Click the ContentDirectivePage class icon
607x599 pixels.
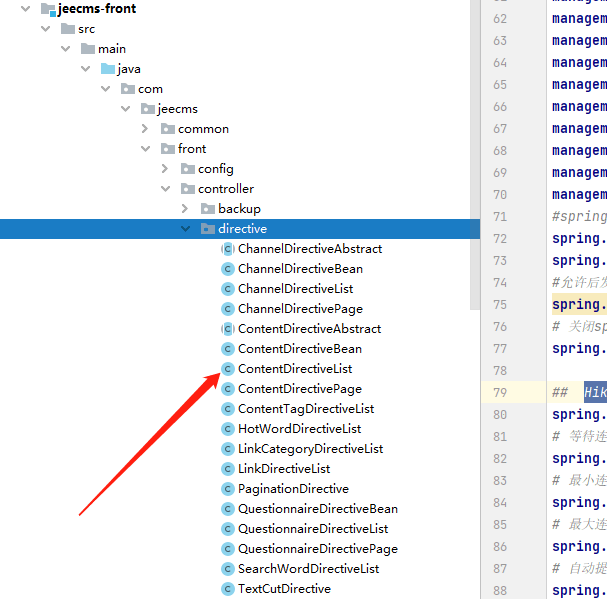(x=228, y=389)
